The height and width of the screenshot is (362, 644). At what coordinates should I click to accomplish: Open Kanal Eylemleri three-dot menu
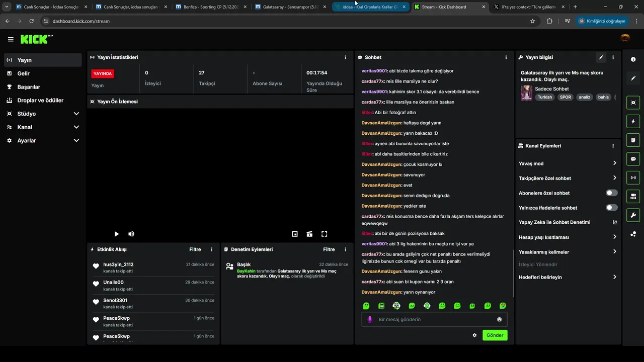click(613, 146)
